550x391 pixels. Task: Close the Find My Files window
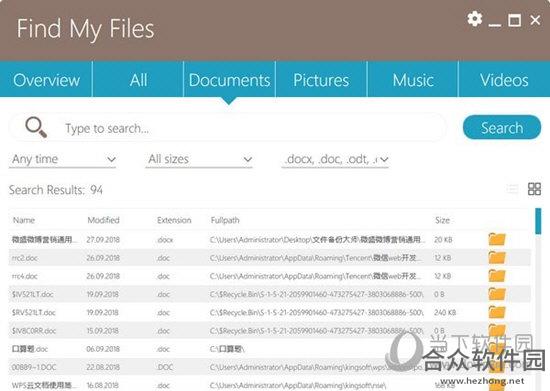[x=535, y=20]
